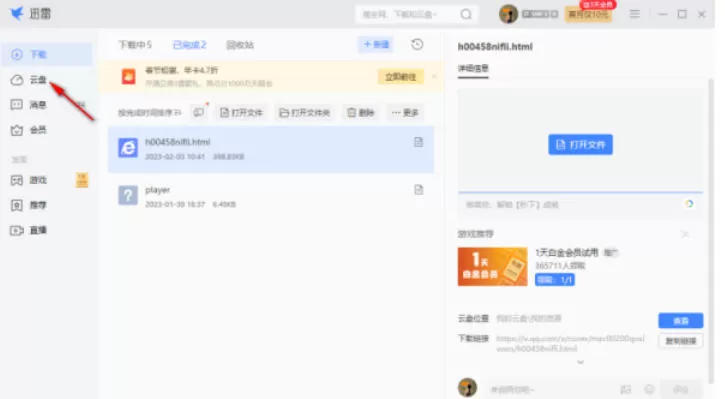Click the blue Open File button in preview
Image resolution: width=725 pixels, height=399 pixels.
pos(580,145)
